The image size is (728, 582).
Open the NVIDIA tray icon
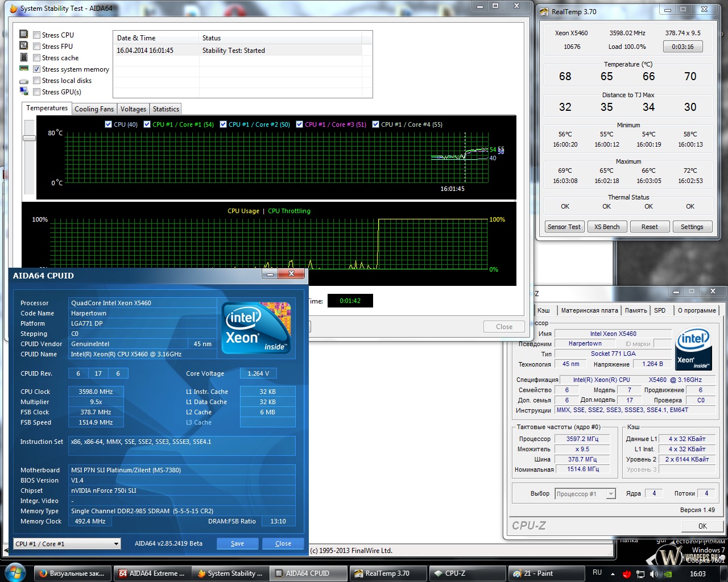click(668, 573)
